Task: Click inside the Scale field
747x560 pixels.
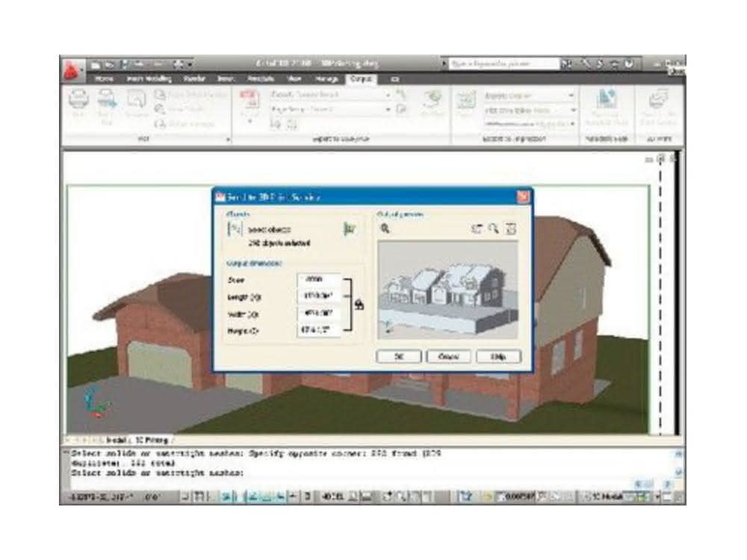Action: click(x=319, y=279)
